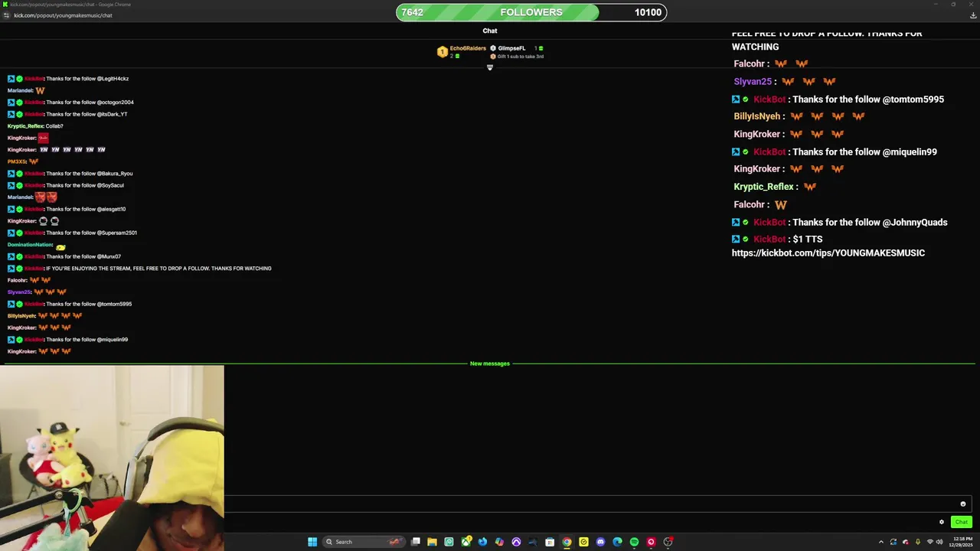980x551 pixels.
Task: Click 'Gift 1 sub to take 3rd'
Action: [x=521, y=57]
